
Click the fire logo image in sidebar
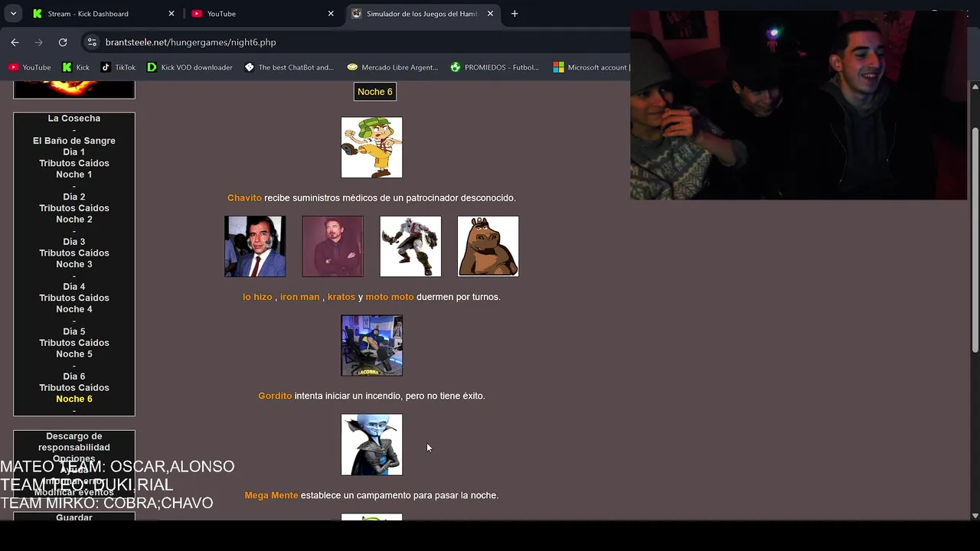tap(74, 90)
